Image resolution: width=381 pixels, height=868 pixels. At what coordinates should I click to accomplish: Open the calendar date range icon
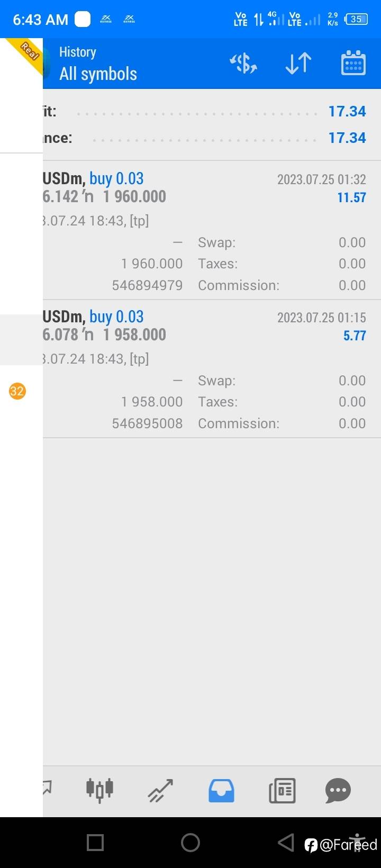click(x=353, y=63)
